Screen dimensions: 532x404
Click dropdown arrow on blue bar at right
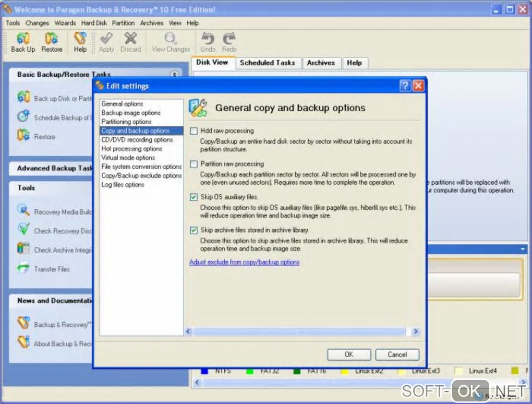tap(523, 249)
